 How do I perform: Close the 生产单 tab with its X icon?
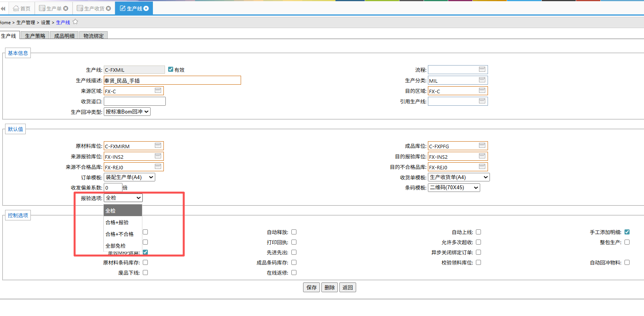tap(66, 8)
